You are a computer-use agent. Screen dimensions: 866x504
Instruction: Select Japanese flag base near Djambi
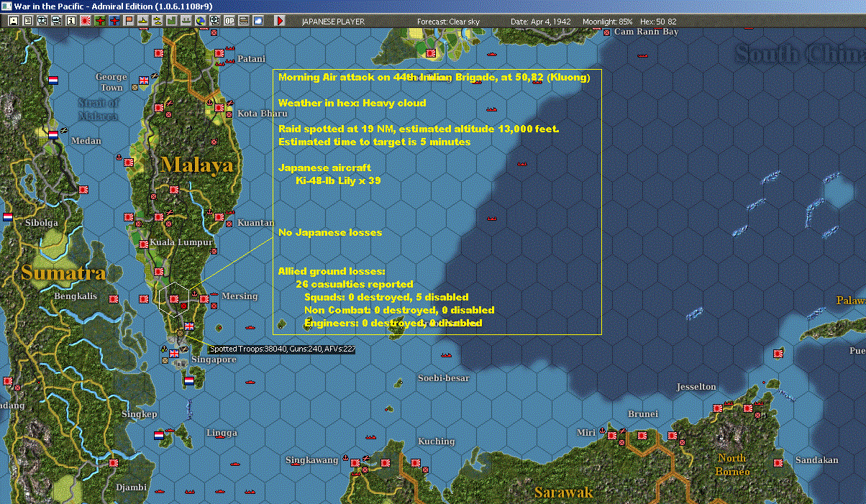tap(113, 464)
